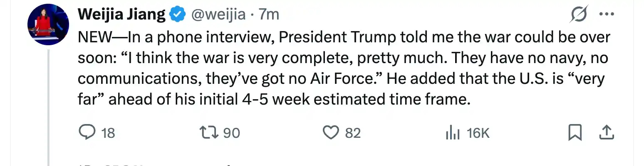Viewport: 644px width, 166px height.
Task: Bookmark this tweet
Action: click(575, 133)
